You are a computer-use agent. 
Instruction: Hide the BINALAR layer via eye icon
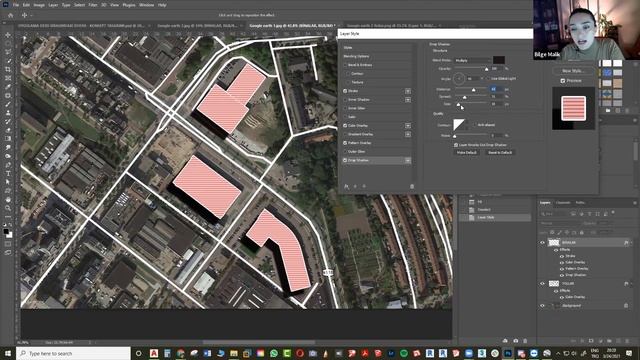[542, 242]
